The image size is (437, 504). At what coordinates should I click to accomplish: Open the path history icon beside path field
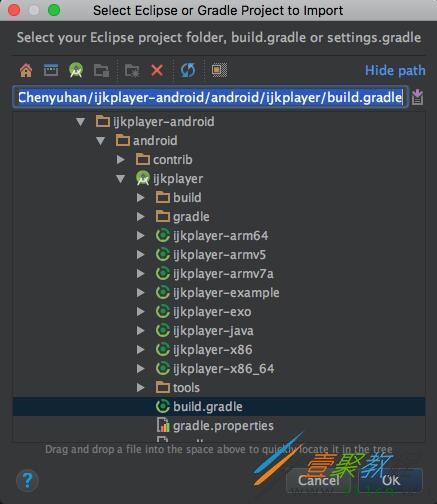point(417,98)
